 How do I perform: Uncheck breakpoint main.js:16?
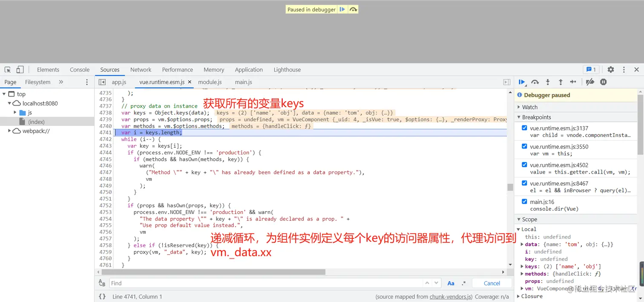[x=524, y=201]
